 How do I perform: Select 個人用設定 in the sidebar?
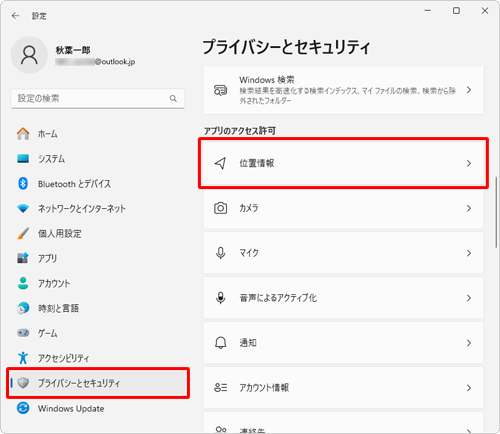point(98,234)
